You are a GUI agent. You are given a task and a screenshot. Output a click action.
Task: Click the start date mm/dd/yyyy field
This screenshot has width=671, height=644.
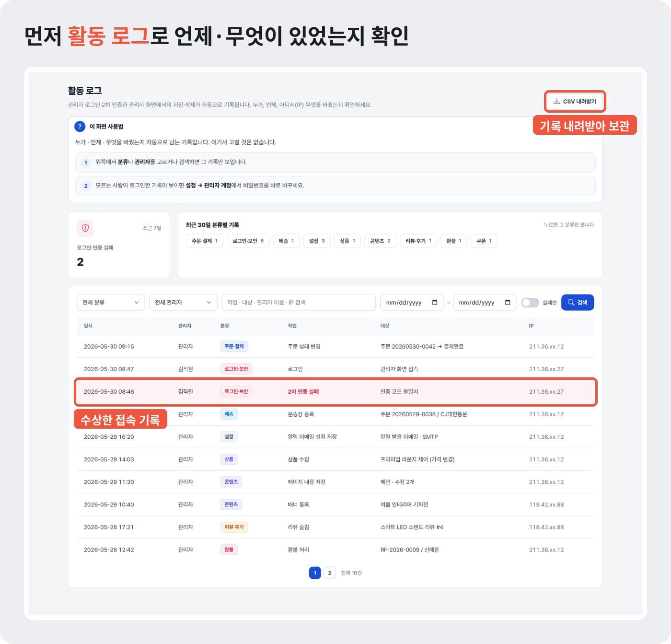pyautogui.click(x=412, y=303)
